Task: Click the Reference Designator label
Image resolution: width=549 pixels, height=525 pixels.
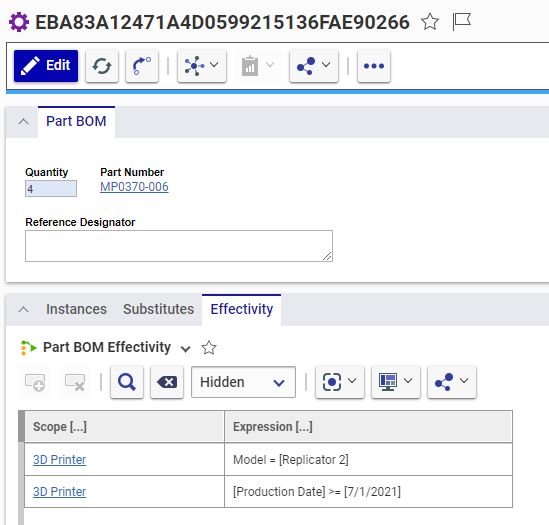Action: click(x=80, y=222)
